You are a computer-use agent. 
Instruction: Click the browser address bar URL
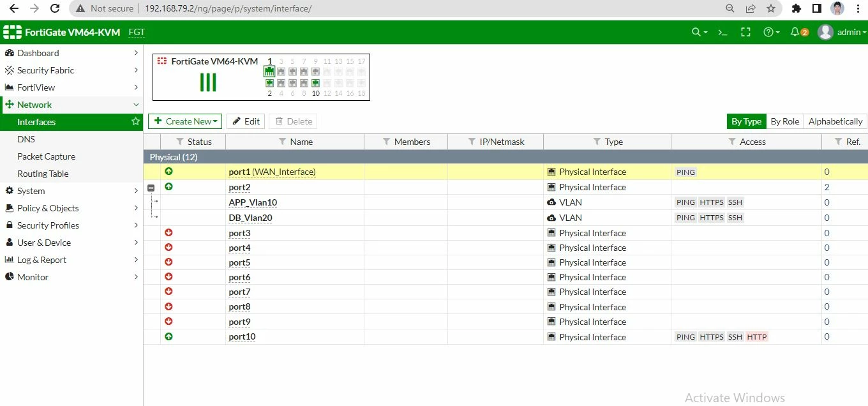[228, 8]
